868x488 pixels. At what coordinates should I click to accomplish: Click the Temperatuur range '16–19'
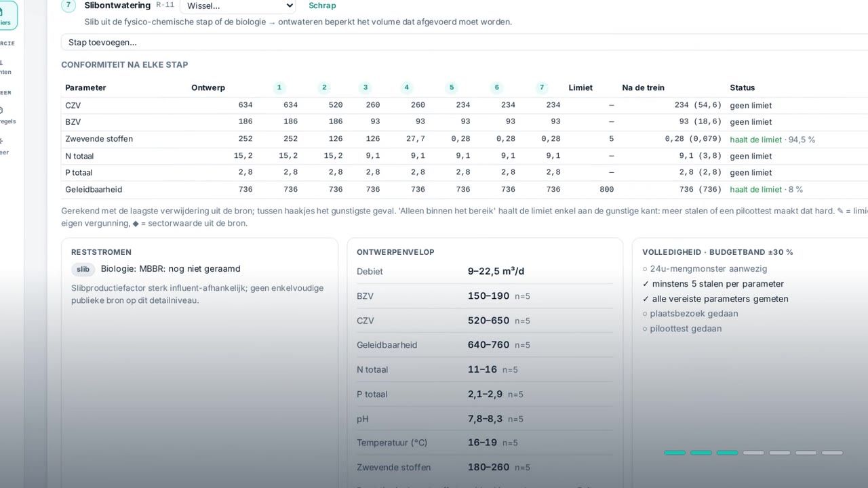482,443
